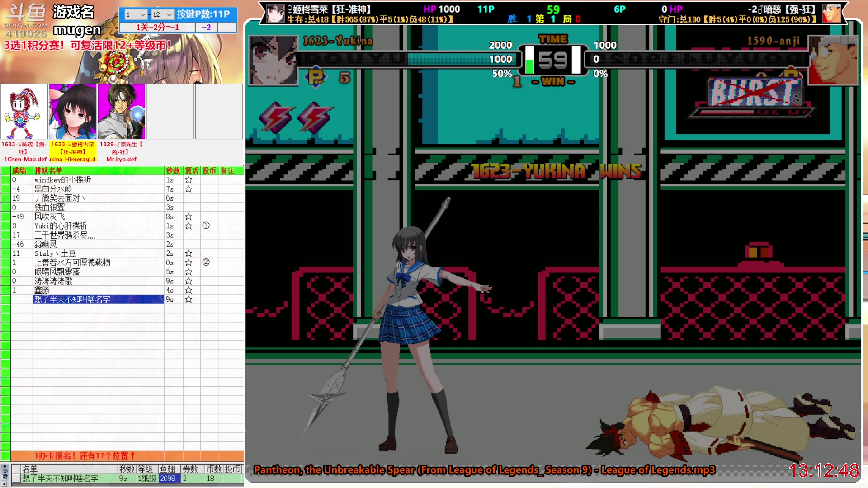Click the '秒数' header in the queue table
Image resolution: width=868 pixels, height=488 pixels.
pos(173,170)
